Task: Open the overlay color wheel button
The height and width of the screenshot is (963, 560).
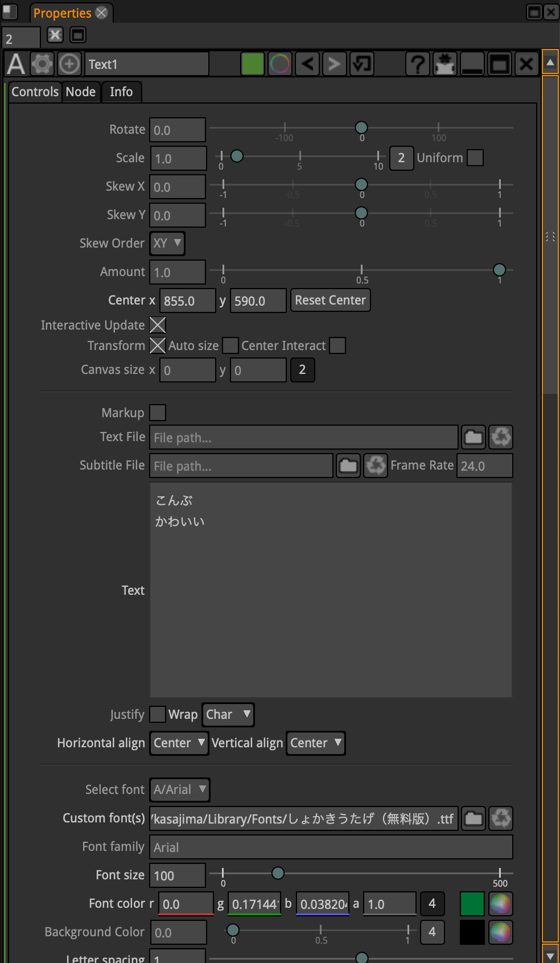Action: (279, 64)
